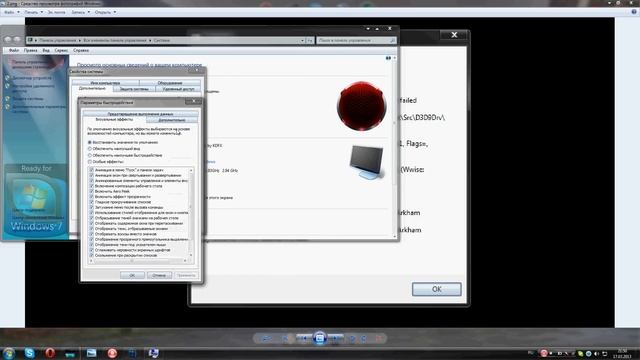Click horizontal scrollbar of visual effects list
This screenshot has height=360, width=640.
coord(138,260)
